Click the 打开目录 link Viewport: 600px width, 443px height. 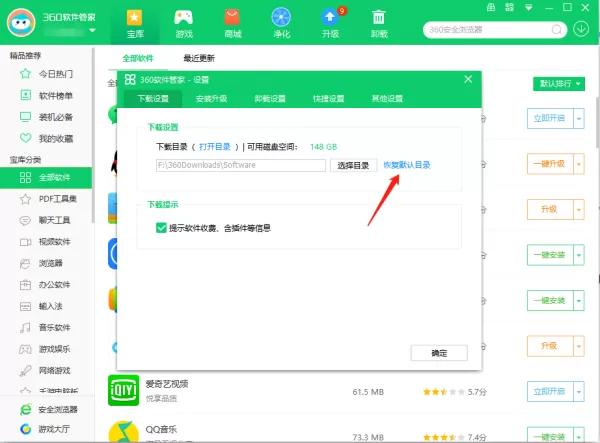point(215,147)
